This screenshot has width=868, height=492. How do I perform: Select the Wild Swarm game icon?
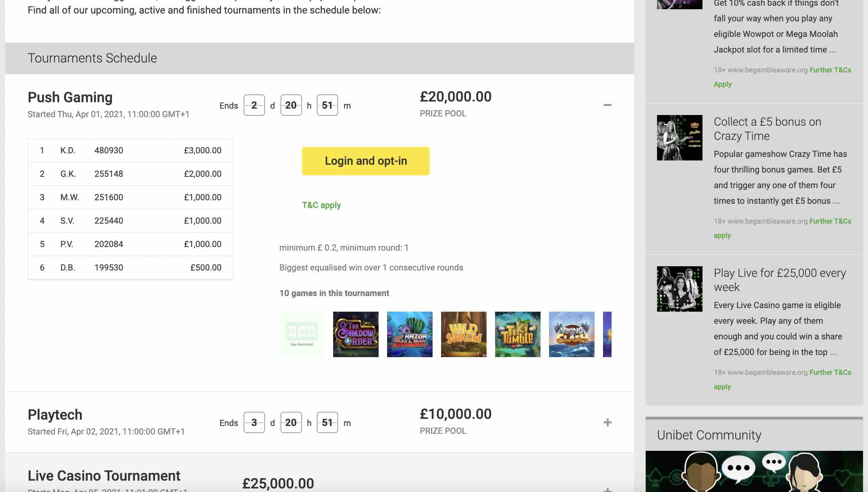click(463, 334)
